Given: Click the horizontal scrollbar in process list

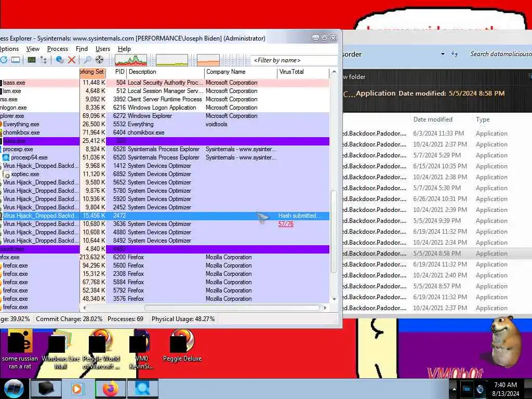Looking at the screenshot, I should coord(232,308).
